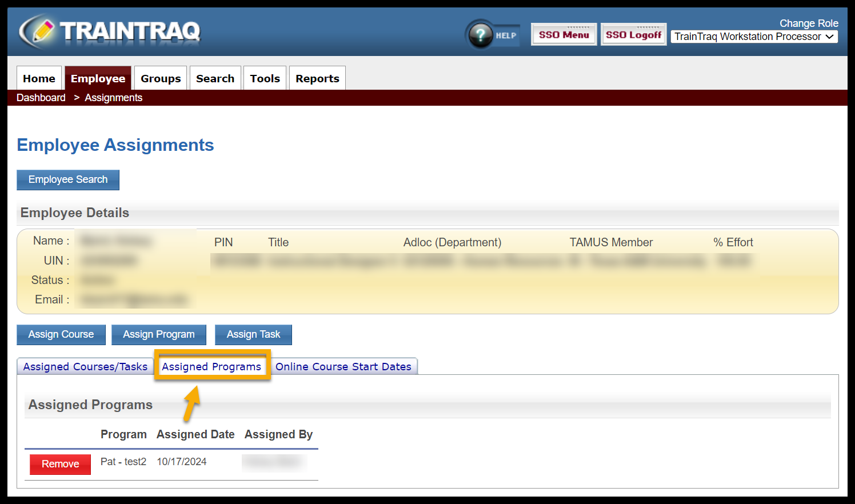This screenshot has height=504, width=855.
Task: Click SSO Logoff button
Action: click(633, 35)
